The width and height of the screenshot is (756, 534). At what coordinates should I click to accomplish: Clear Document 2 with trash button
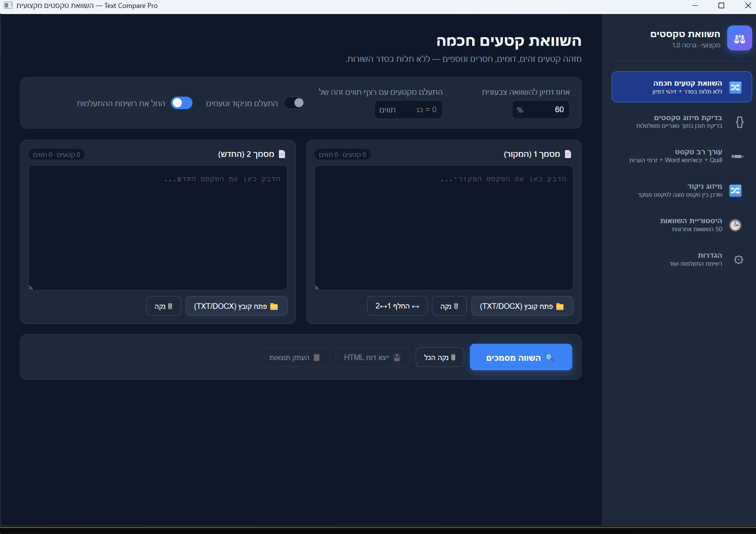pyautogui.click(x=163, y=306)
